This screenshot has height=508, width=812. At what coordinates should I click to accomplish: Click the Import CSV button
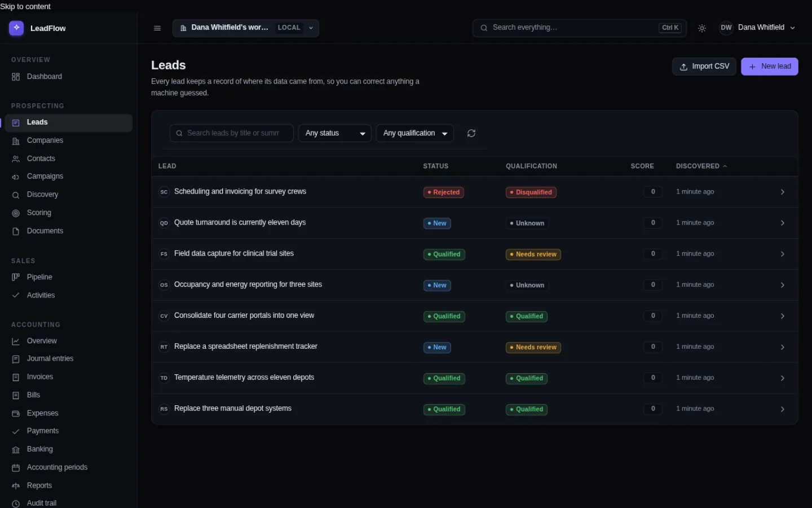[x=704, y=67]
